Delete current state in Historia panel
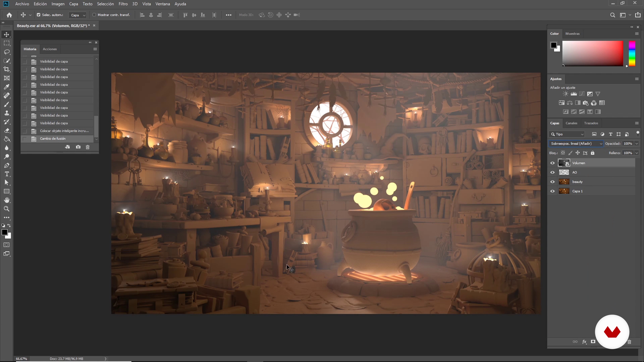The height and width of the screenshot is (362, 644). pyautogui.click(x=88, y=147)
